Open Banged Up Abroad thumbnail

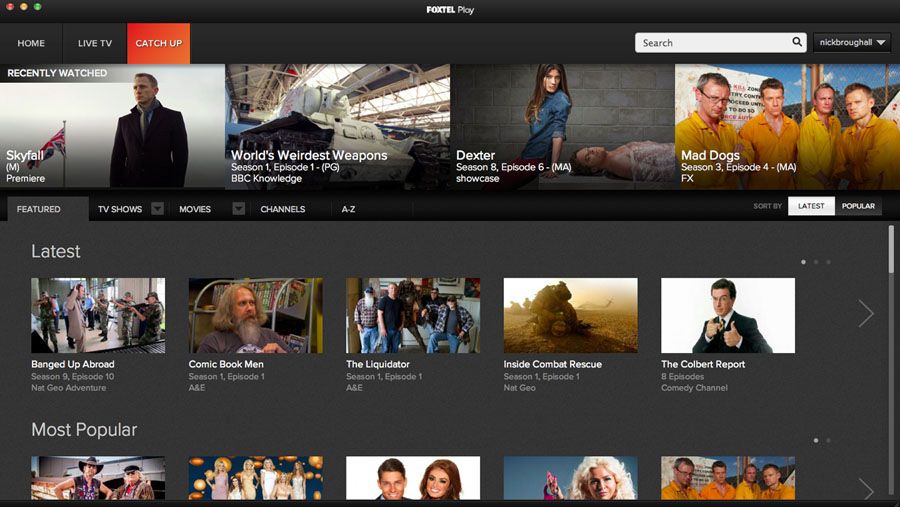click(x=98, y=315)
